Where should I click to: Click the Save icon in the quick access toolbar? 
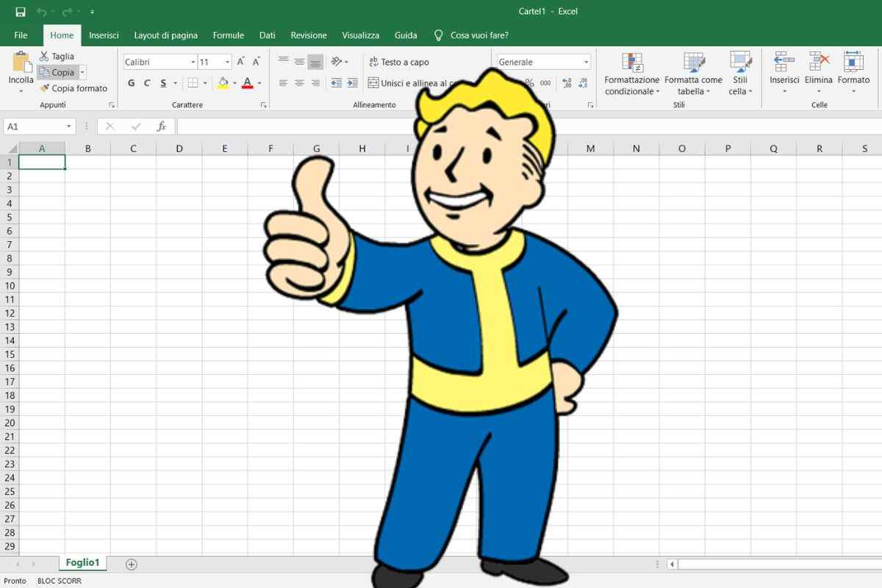pyautogui.click(x=21, y=12)
